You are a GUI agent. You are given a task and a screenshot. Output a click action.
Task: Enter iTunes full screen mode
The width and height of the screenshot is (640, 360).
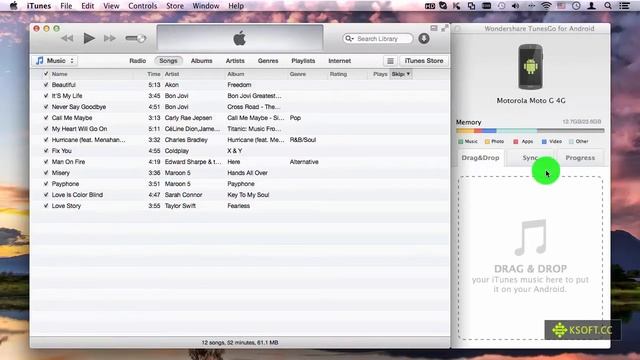point(444,28)
